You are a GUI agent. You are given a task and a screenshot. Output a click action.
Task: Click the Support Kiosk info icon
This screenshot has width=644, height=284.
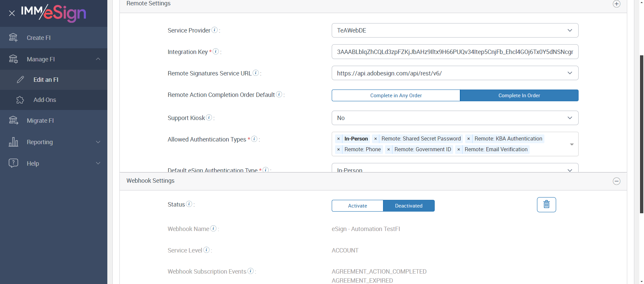click(209, 117)
